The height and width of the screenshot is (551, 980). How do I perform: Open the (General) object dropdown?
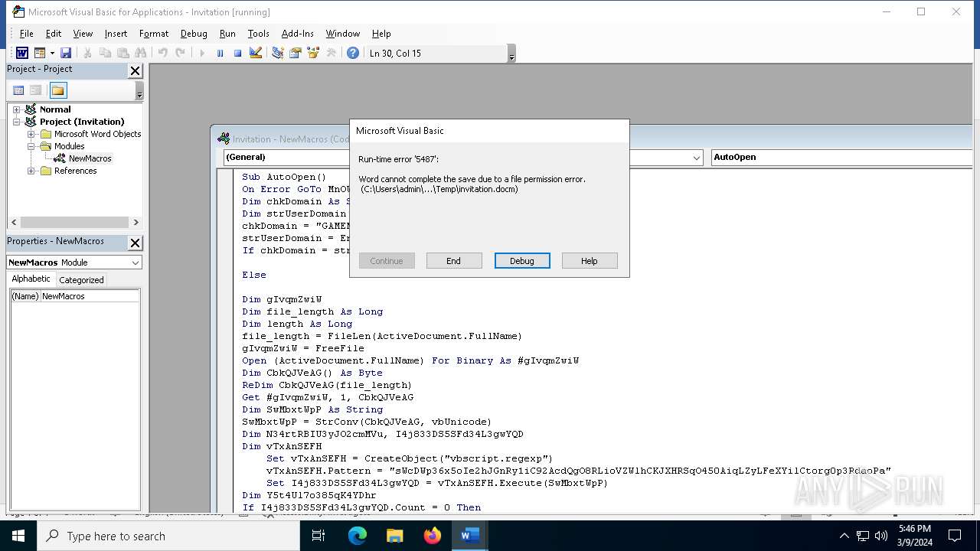[697, 158]
